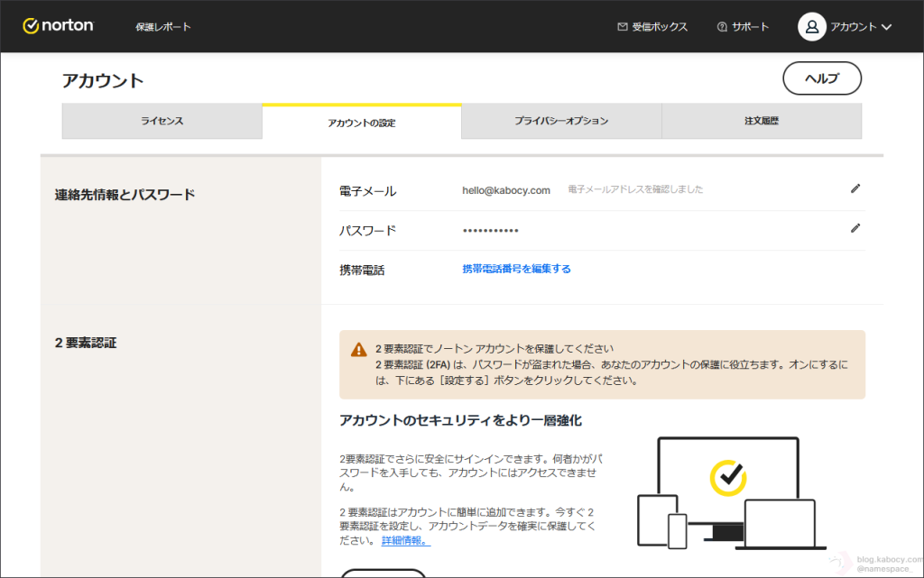Click the 携帯電話番号を編集する link
The height and width of the screenshot is (578, 924).
516,269
